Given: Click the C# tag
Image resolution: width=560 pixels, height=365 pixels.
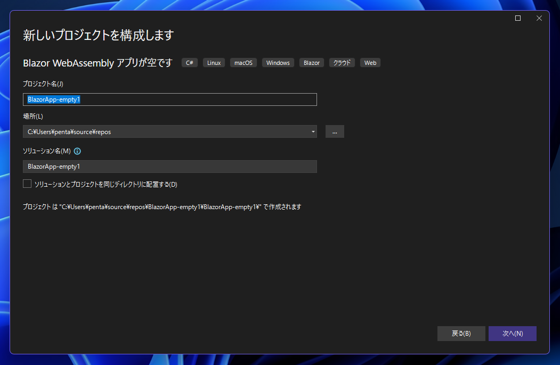Looking at the screenshot, I should pyautogui.click(x=189, y=63).
